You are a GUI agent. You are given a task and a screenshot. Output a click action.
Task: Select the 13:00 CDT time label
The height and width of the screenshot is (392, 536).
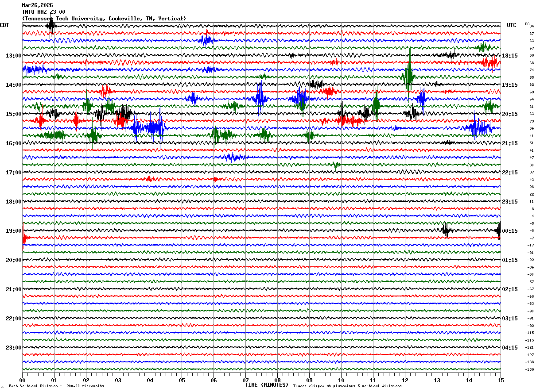[13, 56]
